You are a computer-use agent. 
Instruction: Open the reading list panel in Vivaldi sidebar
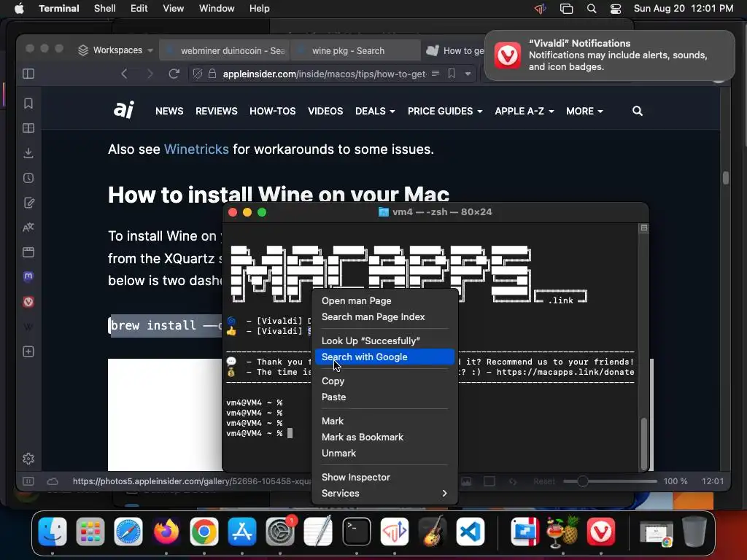tap(28, 128)
